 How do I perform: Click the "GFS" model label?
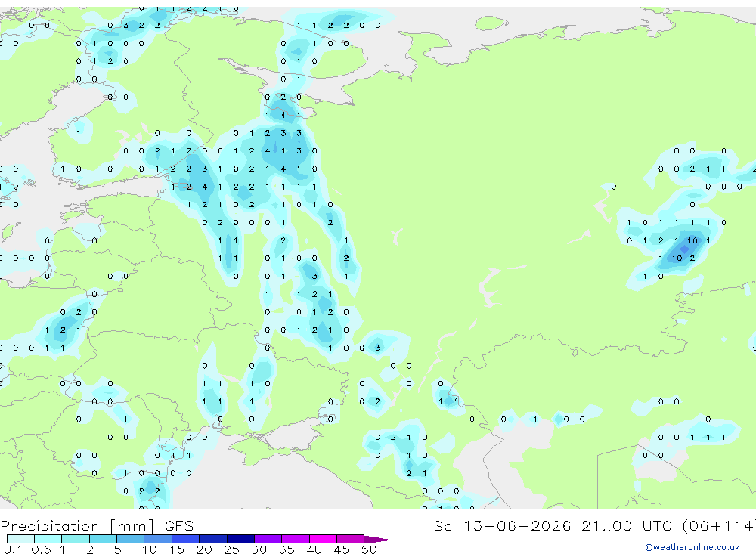[179, 525]
